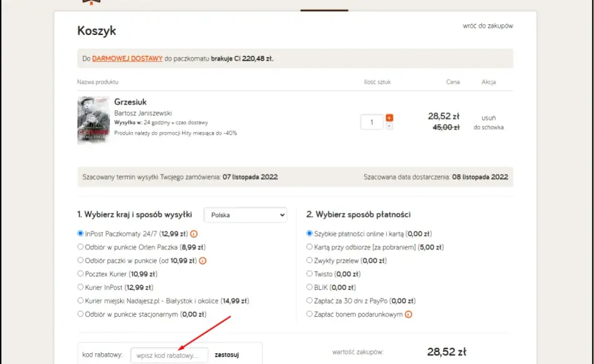594x364 pixels.
Task: Click wróć do zakupów link
Action: pos(488,26)
